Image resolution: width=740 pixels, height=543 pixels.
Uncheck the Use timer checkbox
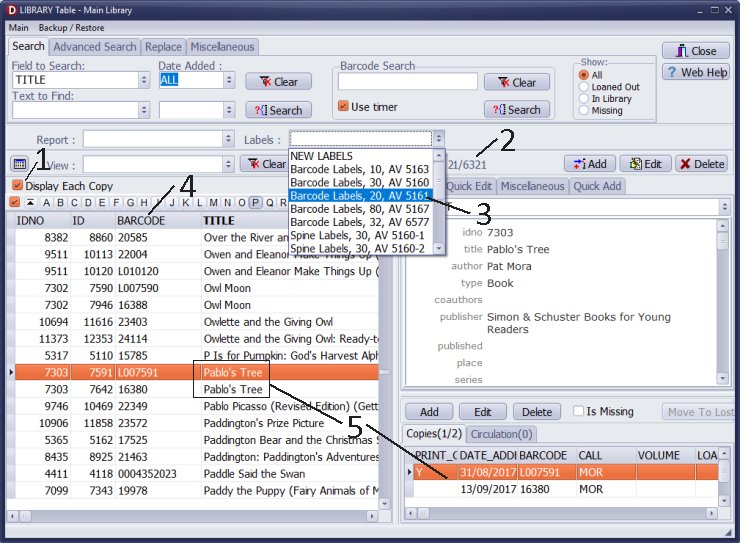pos(344,107)
